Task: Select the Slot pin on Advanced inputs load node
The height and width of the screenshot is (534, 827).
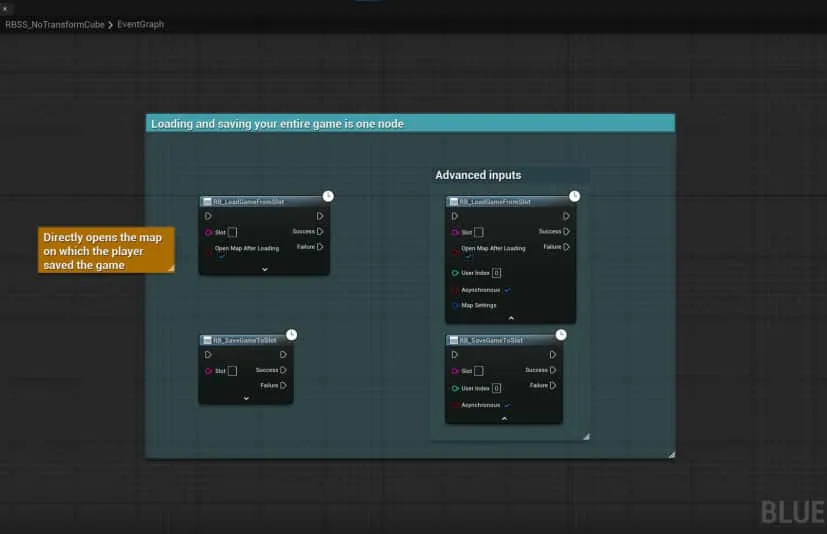Action: [x=455, y=232]
